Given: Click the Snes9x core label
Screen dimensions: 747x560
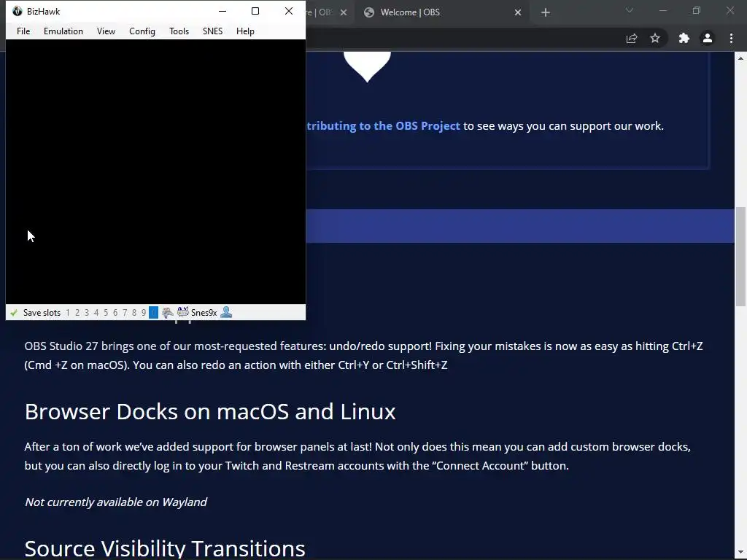Looking at the screenshot, I should [204, 313].
